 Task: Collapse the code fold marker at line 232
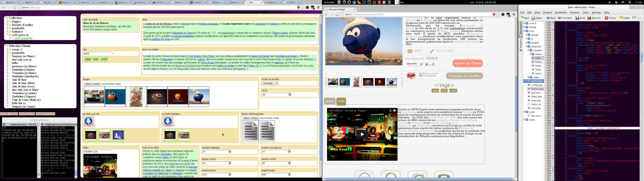pos(553,30)
